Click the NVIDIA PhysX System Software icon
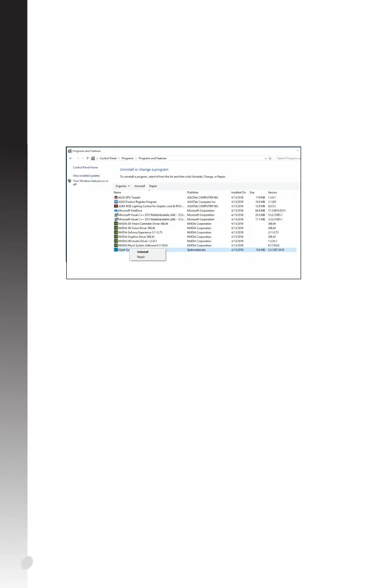Image resolution: width=390 pixels, height=588 pixels. click(116, 245)
